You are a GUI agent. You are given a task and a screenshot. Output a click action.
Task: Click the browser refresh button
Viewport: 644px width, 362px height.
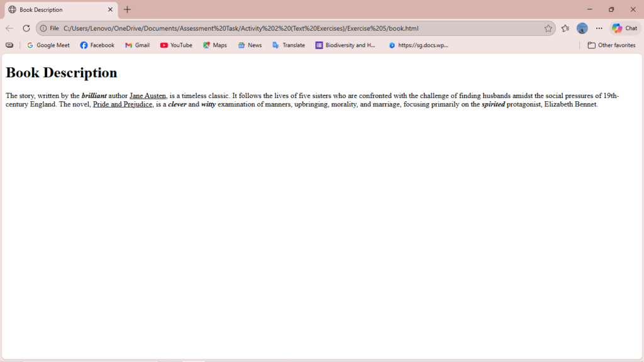point(26,28)
